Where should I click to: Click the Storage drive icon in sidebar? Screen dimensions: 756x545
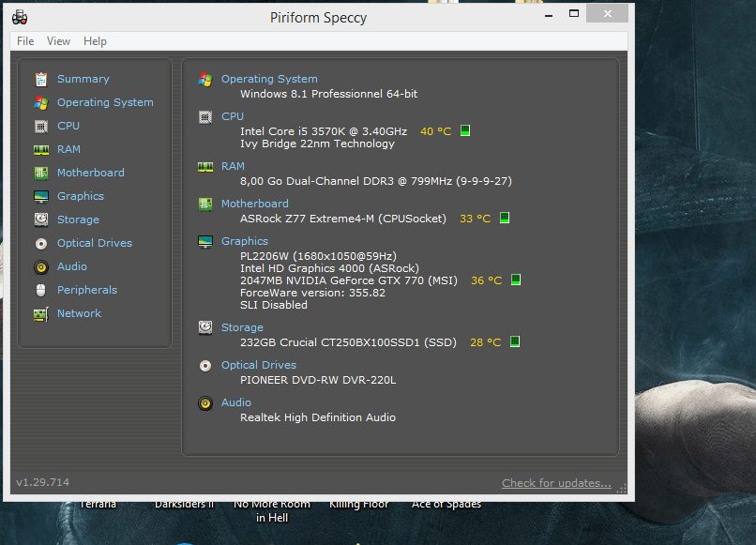(x=41, y=220)
